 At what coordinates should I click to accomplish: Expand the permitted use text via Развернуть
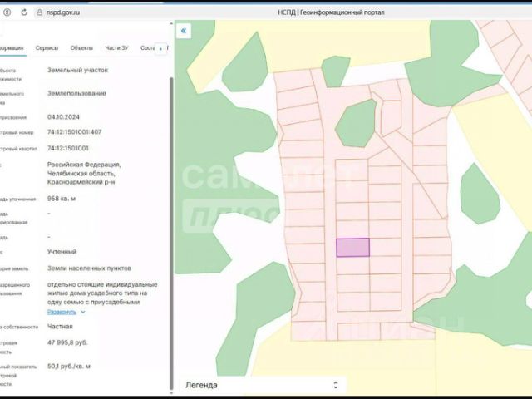[x=62, y=312]
